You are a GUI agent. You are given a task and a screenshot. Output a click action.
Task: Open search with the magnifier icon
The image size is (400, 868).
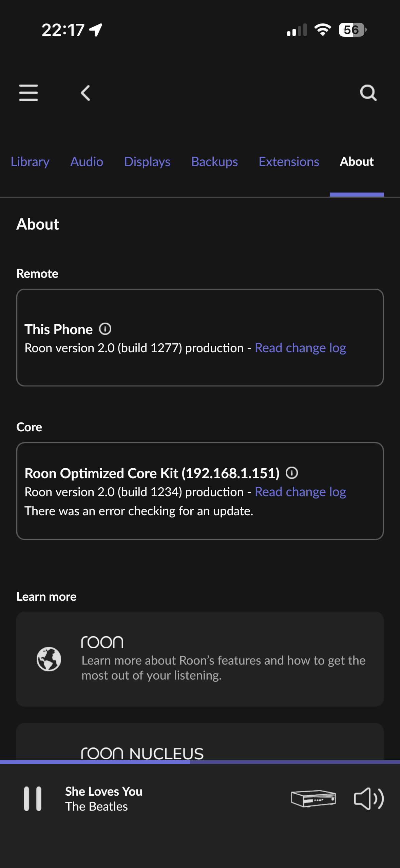[x=368, y=93]
